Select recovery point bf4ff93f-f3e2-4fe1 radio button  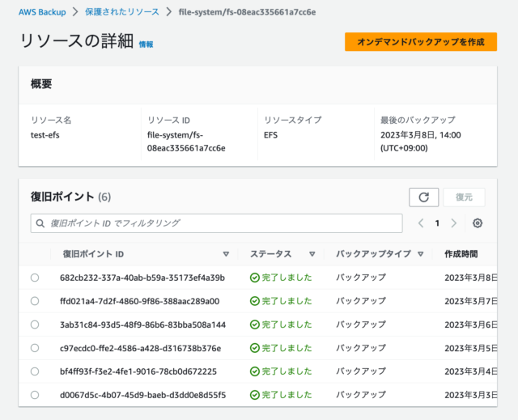(35, 371)
